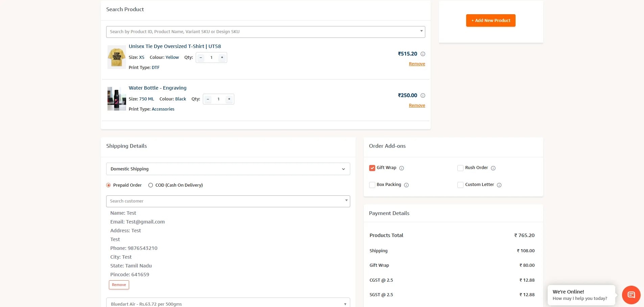Screen dimensions: 644x307
Task: Click the Colour: Yellow value
Action: pos(172,57)
